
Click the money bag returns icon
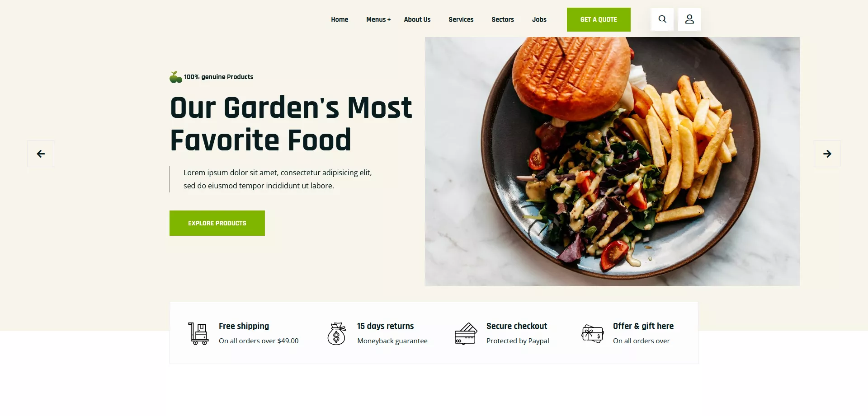click(x=337, y=334)
